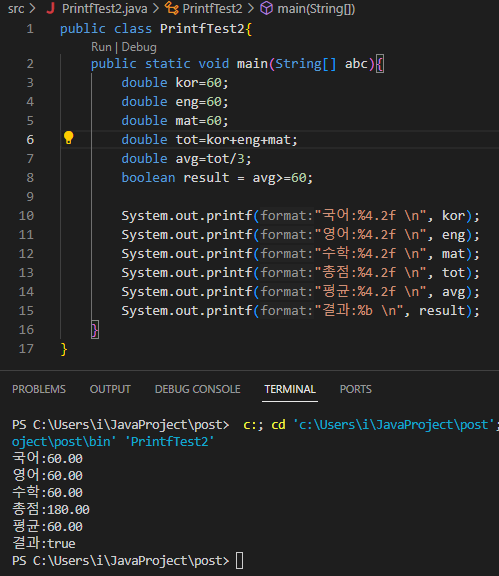Click the Java file icon in breadcrumb
The width and height of the screenshot is (499, 576).
pos(51,8)
